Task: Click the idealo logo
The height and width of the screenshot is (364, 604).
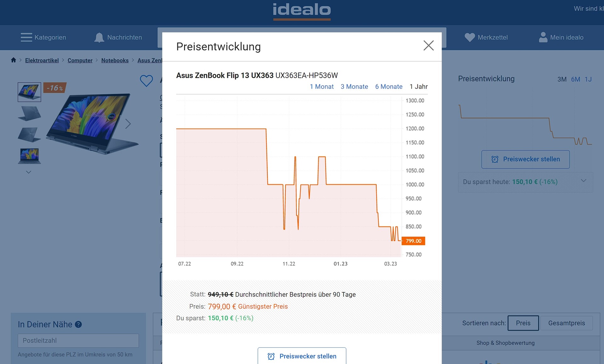Action: pos(302,11)
